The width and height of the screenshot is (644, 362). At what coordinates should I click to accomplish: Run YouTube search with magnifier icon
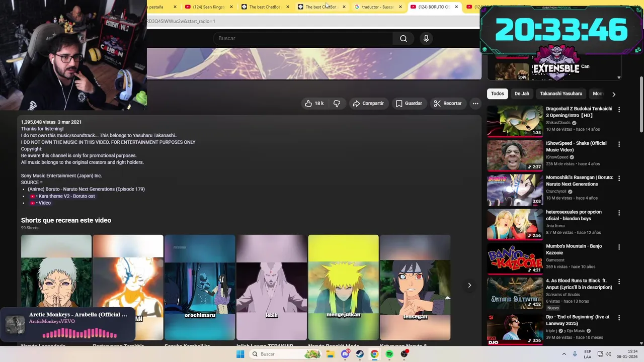[404, 39]
